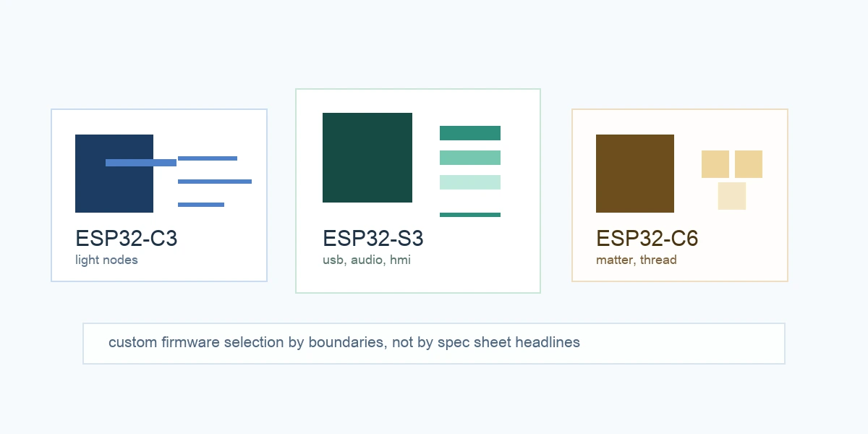Image resolution: width=868 pixels, height=434 pixels.
Task: Open the ESP32-C6 title
Action: (647, 239)
